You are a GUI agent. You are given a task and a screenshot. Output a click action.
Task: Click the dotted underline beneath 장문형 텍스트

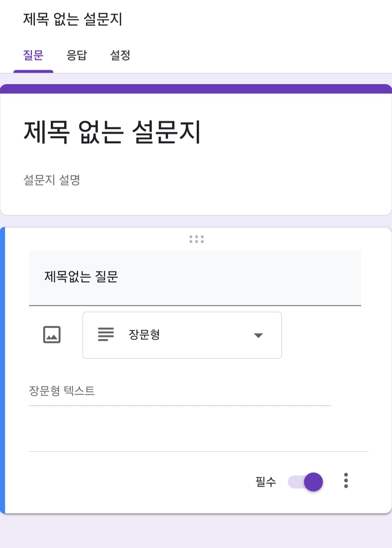(x=180, y=406)
